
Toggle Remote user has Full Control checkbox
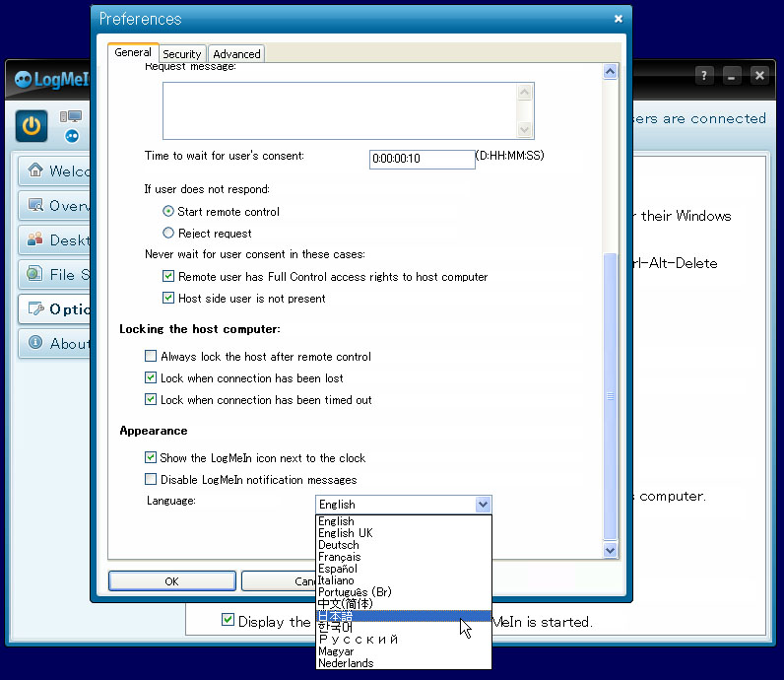pyautogui.click(x=168, y=276)
